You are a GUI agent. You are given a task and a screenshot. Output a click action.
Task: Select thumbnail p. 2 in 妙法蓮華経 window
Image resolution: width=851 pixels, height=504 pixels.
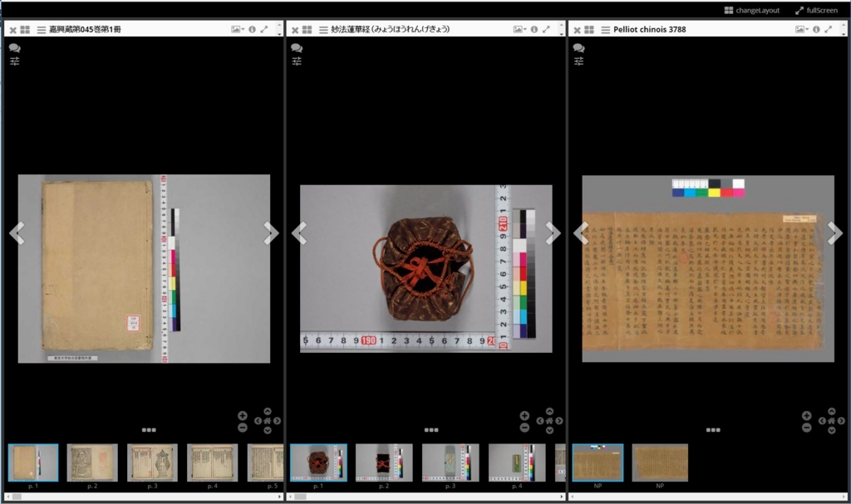tap(384, 462)
